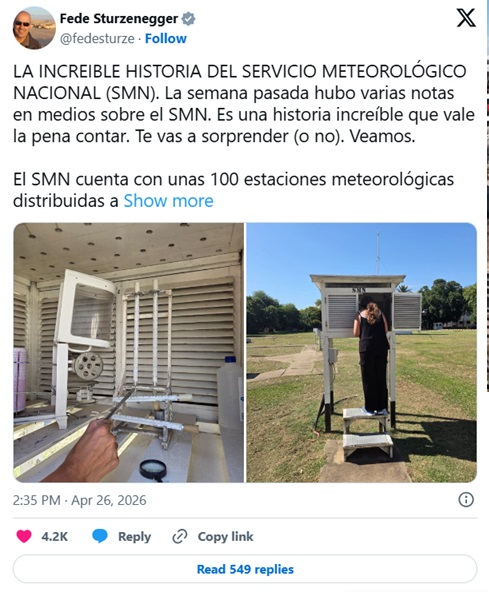
Task: View the thermometer shelter interior photo
Action: tap(129, 353)
